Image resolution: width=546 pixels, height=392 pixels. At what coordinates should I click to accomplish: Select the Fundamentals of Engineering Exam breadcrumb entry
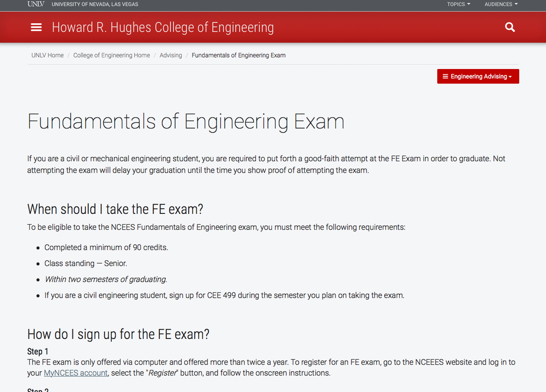(238, 55)
